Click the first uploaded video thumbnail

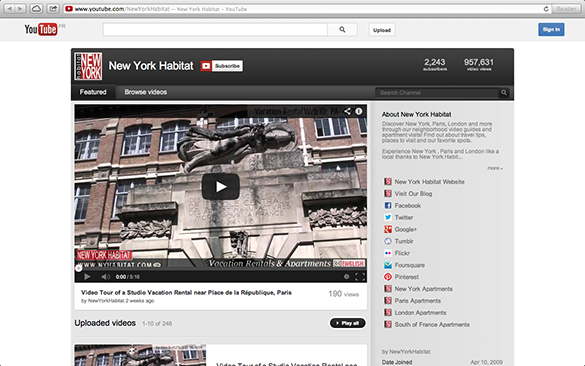pyautogui.click(x=140, y=355)
